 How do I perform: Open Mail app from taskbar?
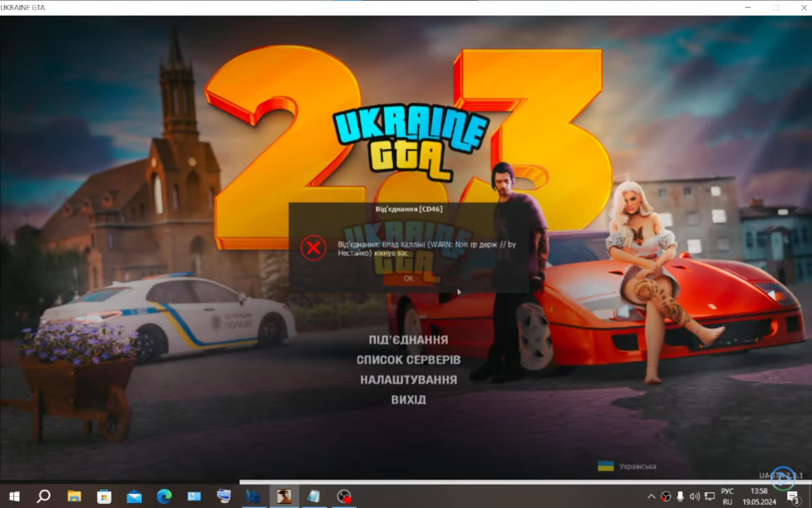pos(134,496)
